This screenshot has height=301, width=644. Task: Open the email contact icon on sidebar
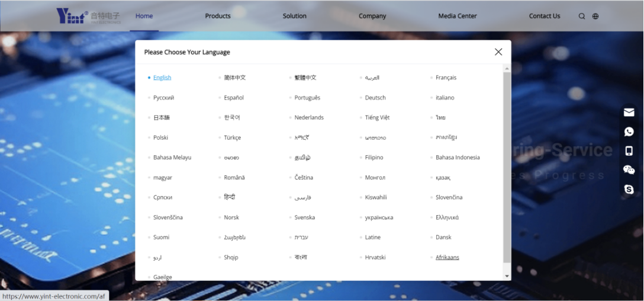[x=629, y=112]
